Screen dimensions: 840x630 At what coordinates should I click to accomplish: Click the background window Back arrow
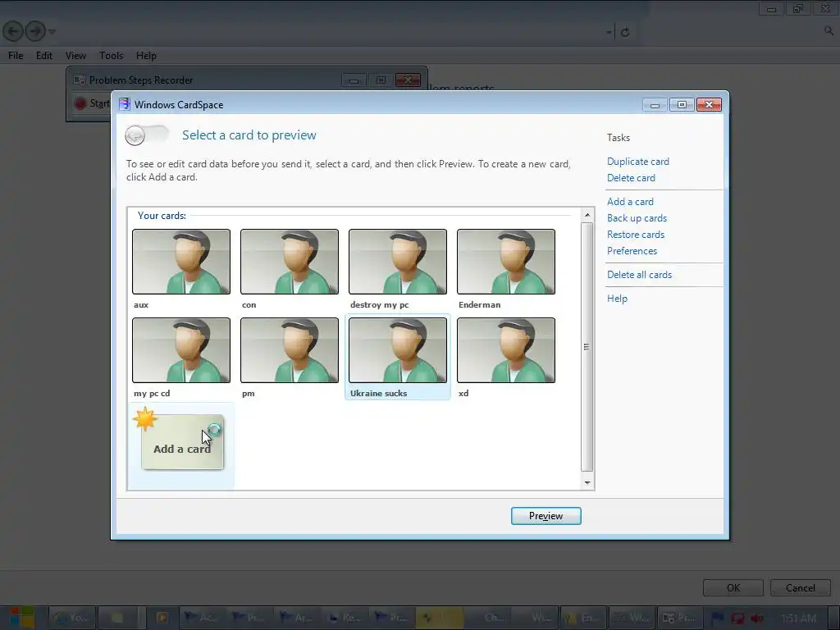[x=13, y=31]
